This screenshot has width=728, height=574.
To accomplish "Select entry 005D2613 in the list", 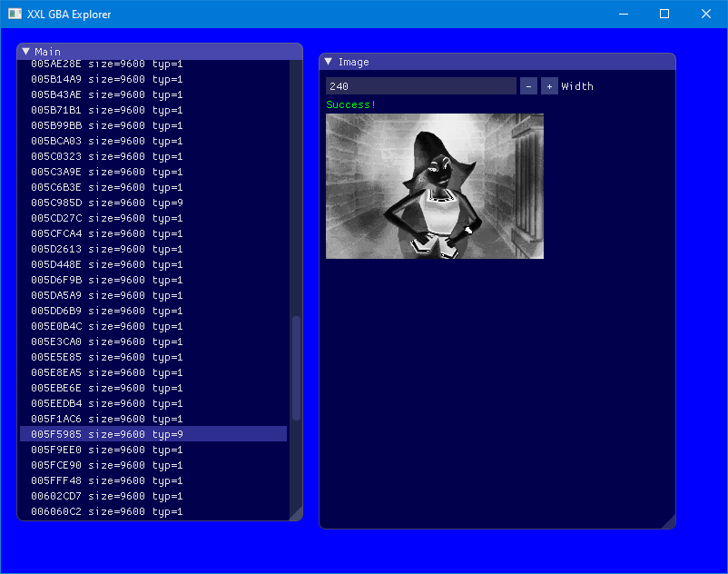I will (153, 249).
